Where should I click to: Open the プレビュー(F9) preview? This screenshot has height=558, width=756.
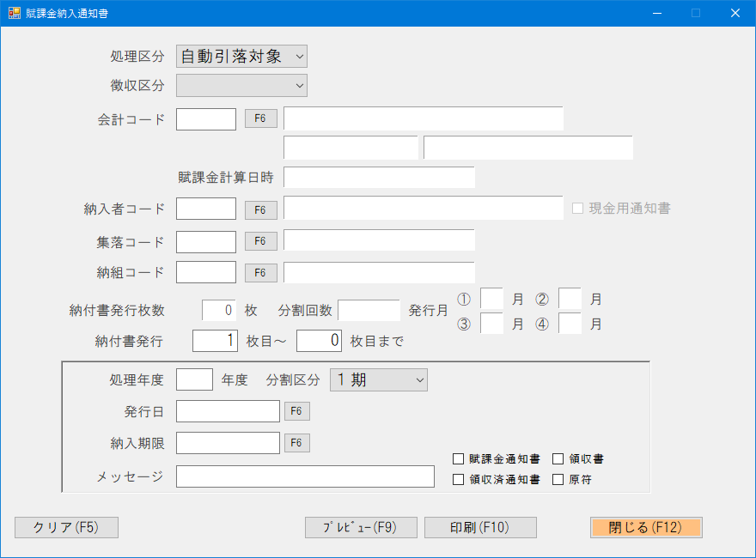[x=360, y=527]
